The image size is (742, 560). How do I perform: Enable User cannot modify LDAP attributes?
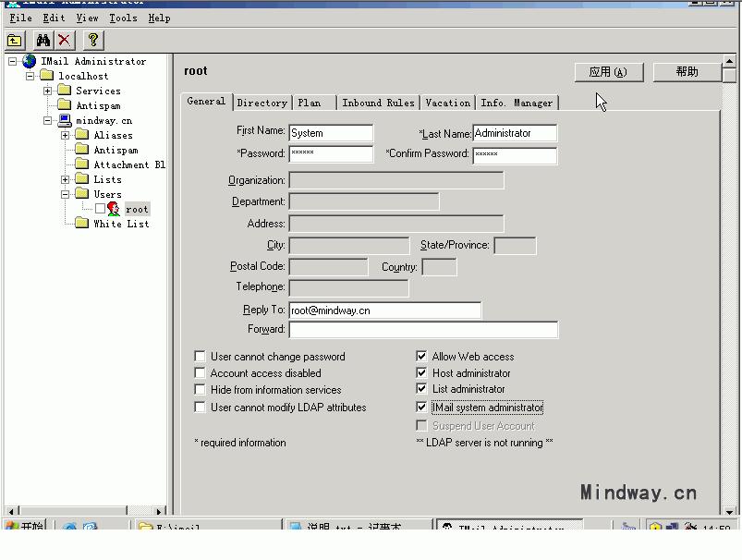click(201, 408)
